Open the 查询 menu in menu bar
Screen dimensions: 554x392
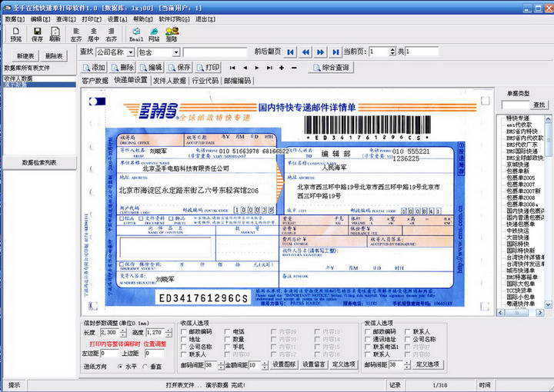(x=64, y=18)
